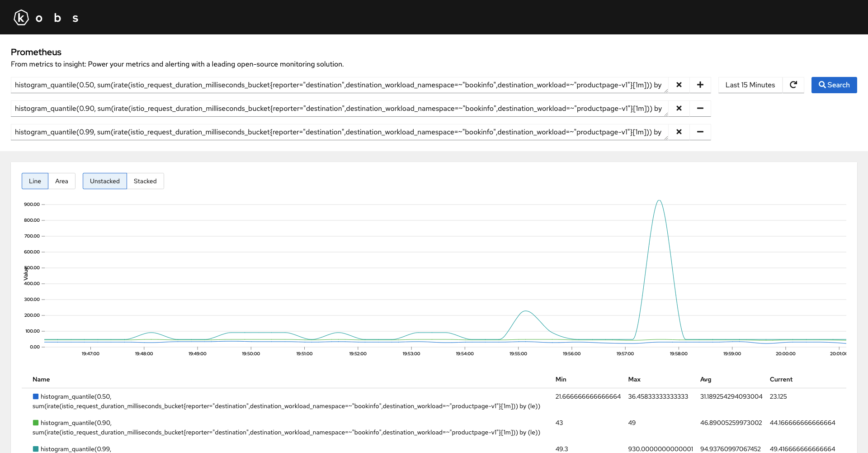
Task: Click the 19:55:00 x-axis label
Action: (x=518, y=353)
